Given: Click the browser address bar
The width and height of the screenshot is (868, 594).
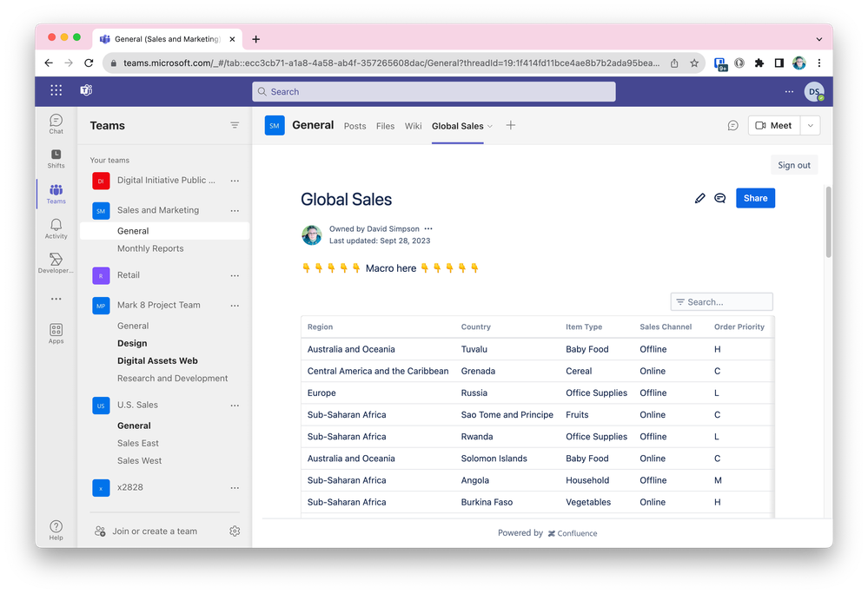Looking at the screenshot, I should pyautogui.click(x=391, y=63).
